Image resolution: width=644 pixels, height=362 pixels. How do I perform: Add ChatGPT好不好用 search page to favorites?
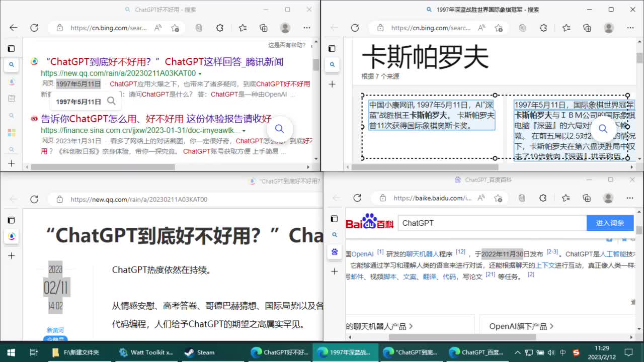click(175, 28)
